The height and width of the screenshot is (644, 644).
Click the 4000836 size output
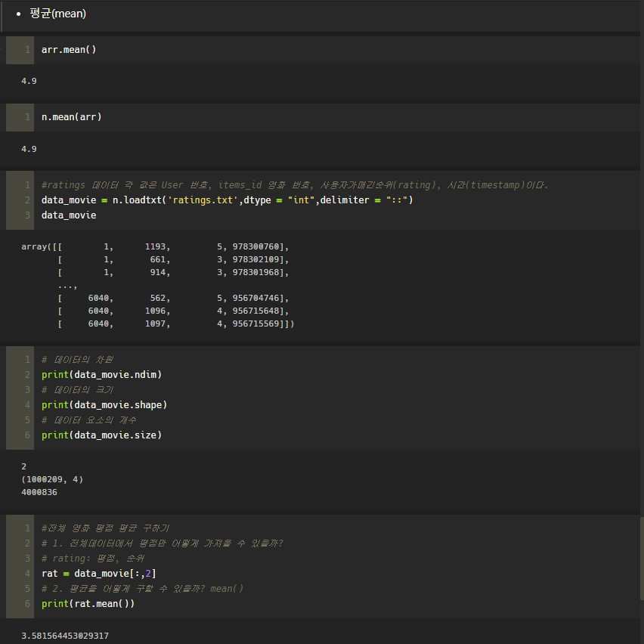pyautogui.click(x=38, y=492)
